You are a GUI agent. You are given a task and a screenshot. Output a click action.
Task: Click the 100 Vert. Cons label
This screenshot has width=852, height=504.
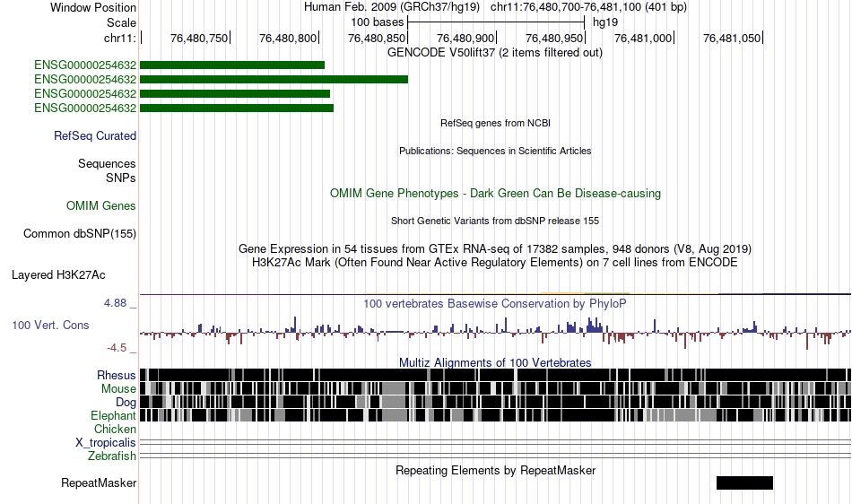coord(50,325)
